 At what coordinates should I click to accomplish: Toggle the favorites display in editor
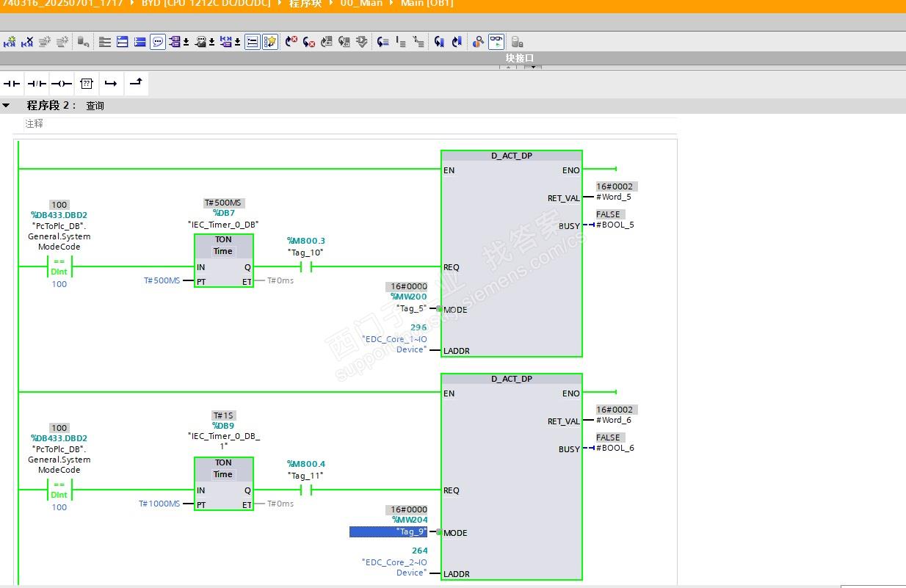[x=270, y=42]
